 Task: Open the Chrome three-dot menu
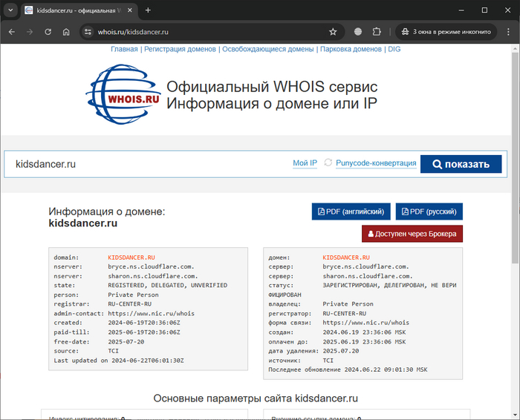[x=508, y=32]
